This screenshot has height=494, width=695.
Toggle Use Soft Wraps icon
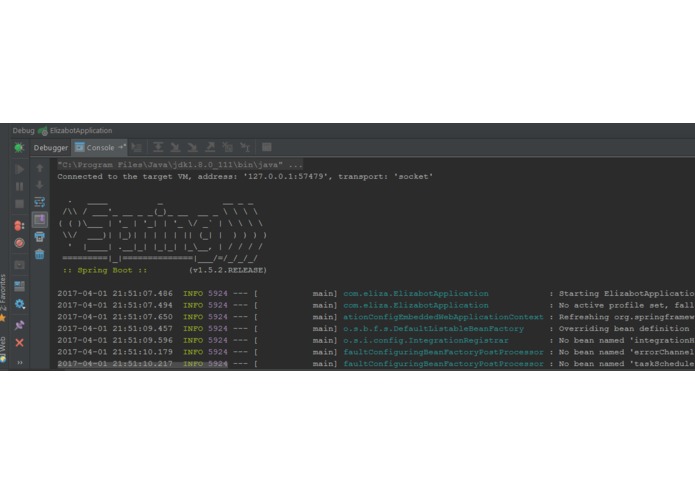tap(39, 202)
